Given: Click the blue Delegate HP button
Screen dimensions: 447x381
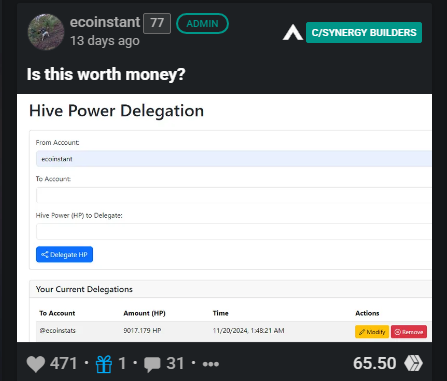Looking at the screenshot, I should click(64, 254).
